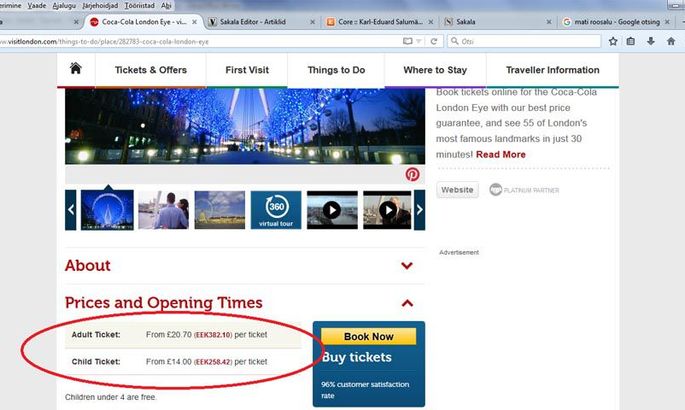The width and height of the screenshot is (685, 410).
Task: Click the search magnifier icon in the search box
Action: click(455, 41)
